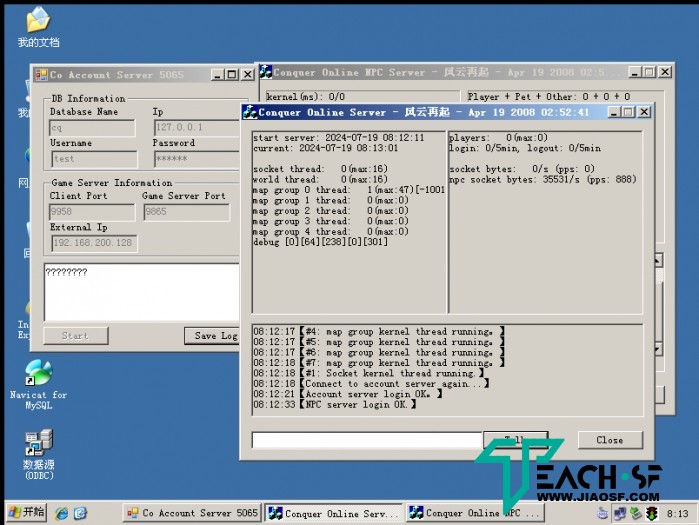
Task: Switch to Co Account Server 5065 taskbar button
Action: click(192, 513)
